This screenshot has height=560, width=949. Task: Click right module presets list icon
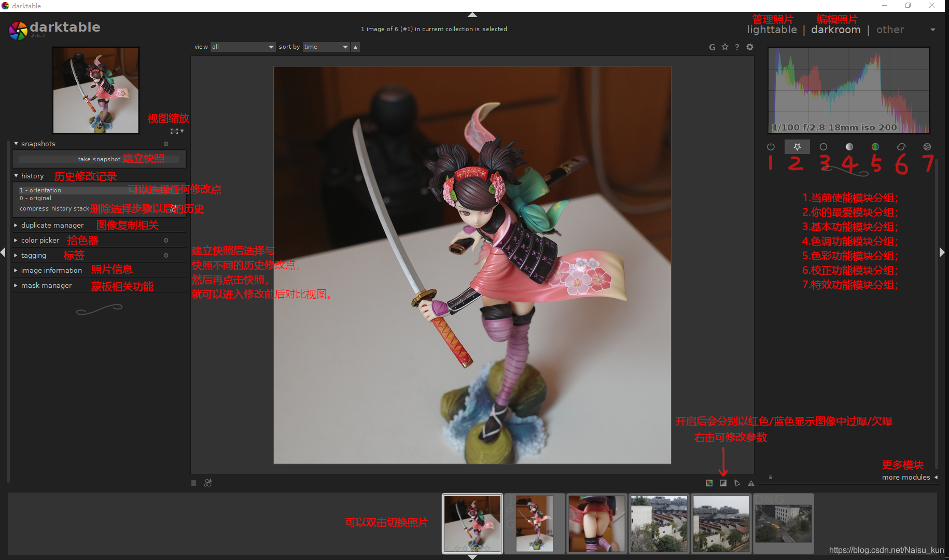771,478
